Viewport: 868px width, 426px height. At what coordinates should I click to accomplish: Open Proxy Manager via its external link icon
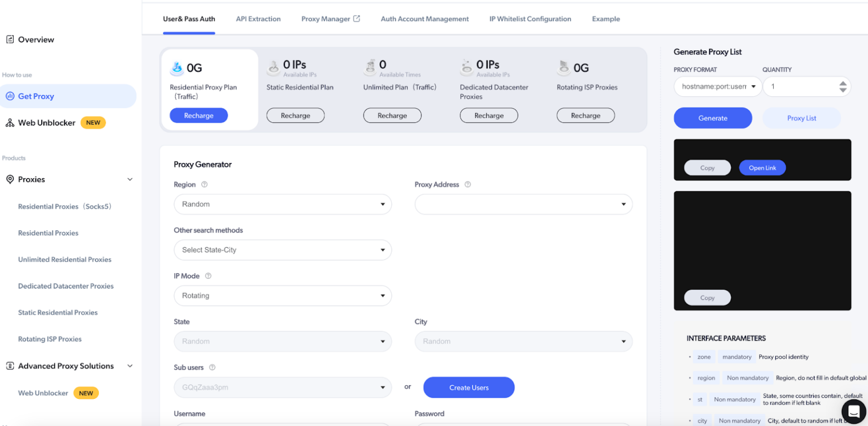click(x=357, y=18)
